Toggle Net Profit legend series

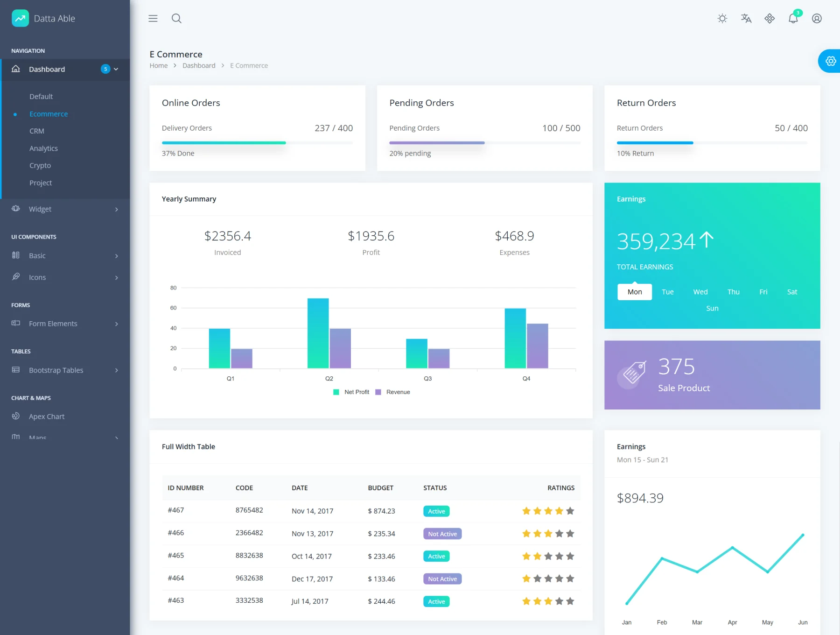tap(351, 392)
